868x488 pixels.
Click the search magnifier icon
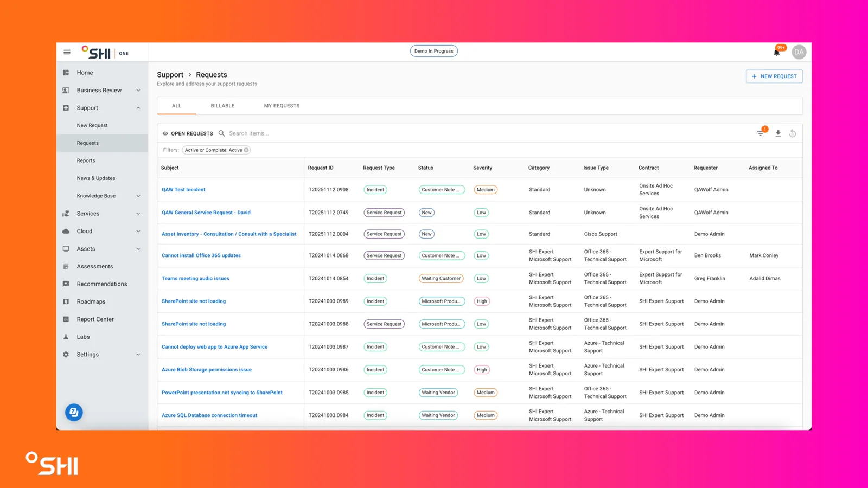pos(221,133)
